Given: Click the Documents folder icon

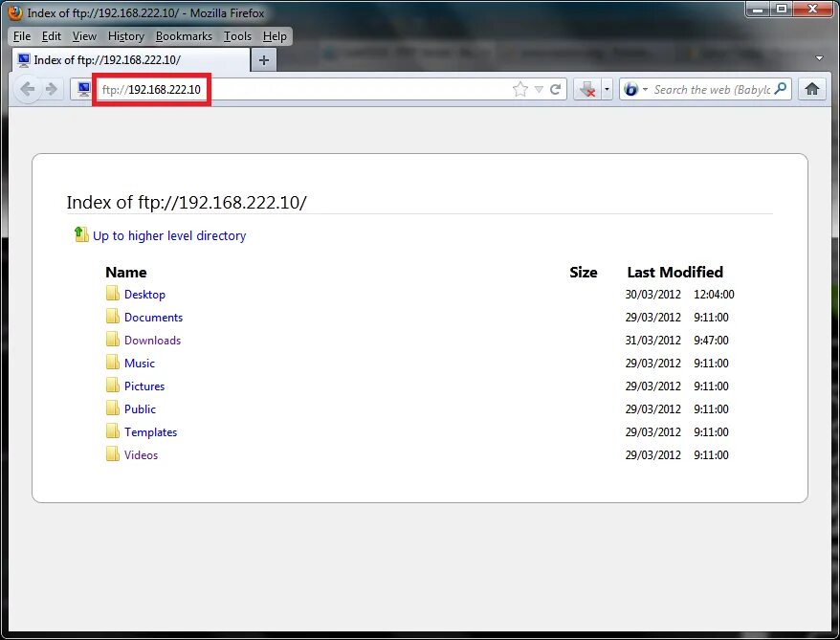Looking at the screenshot, I should coord(113,317).
